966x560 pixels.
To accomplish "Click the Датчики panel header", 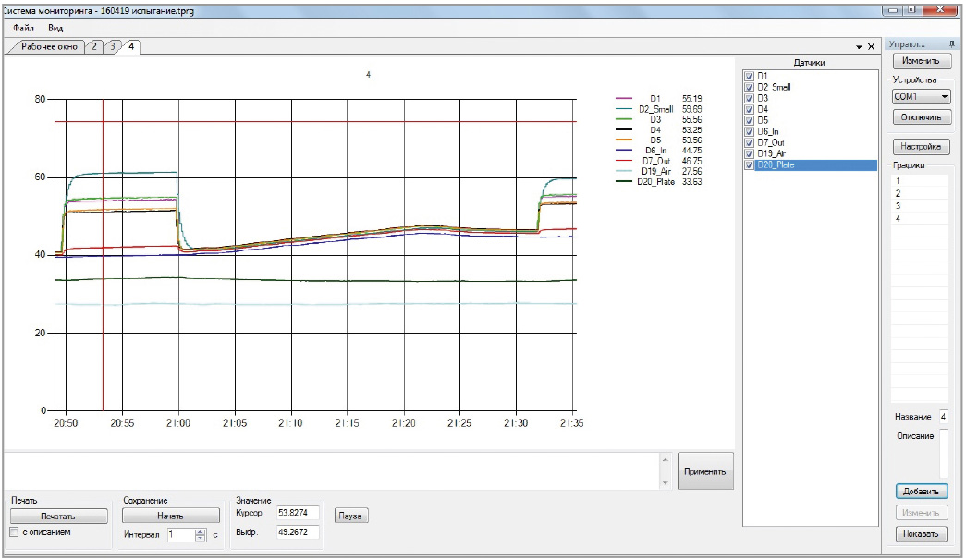I will click(x=810, y=62).
